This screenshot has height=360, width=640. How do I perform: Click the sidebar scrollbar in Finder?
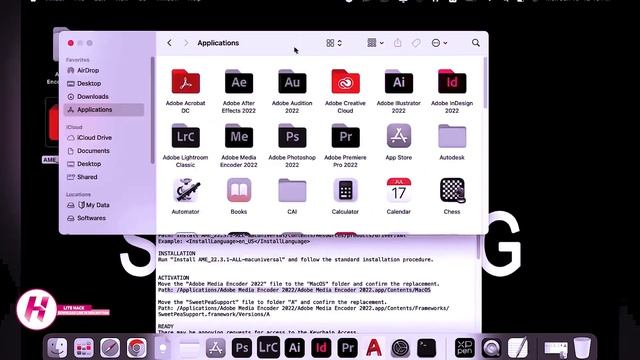click(153, 110)
